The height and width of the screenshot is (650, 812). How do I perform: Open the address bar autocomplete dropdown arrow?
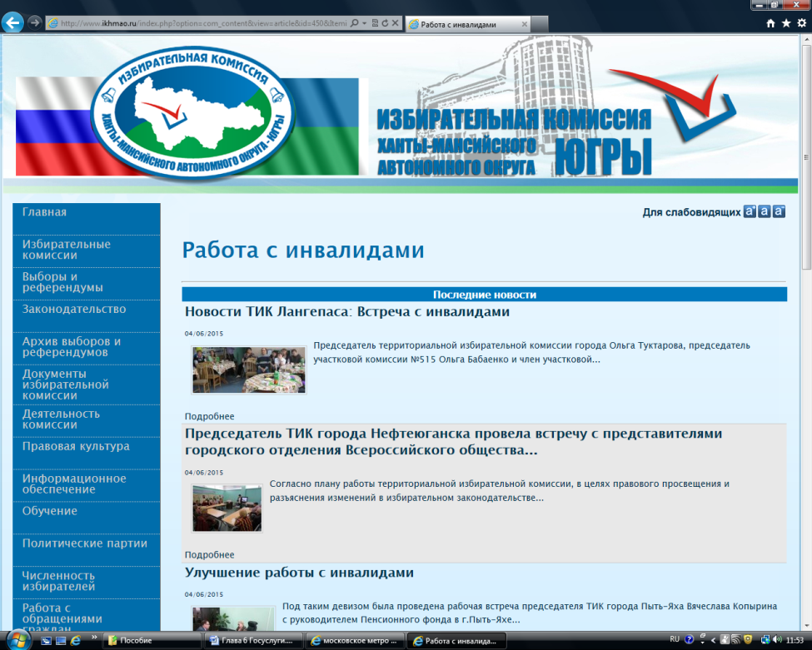point(365,23)
